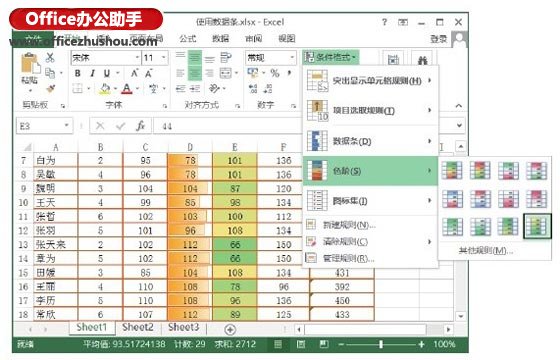Click the merge and center icon
The image size is (560, 360).
226,73
